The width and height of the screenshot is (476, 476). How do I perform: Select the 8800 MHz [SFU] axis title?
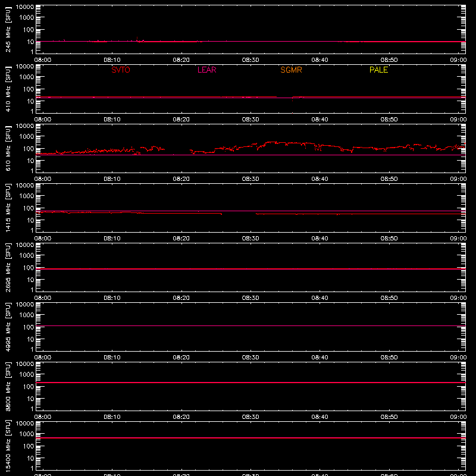(x=8, y=386)
